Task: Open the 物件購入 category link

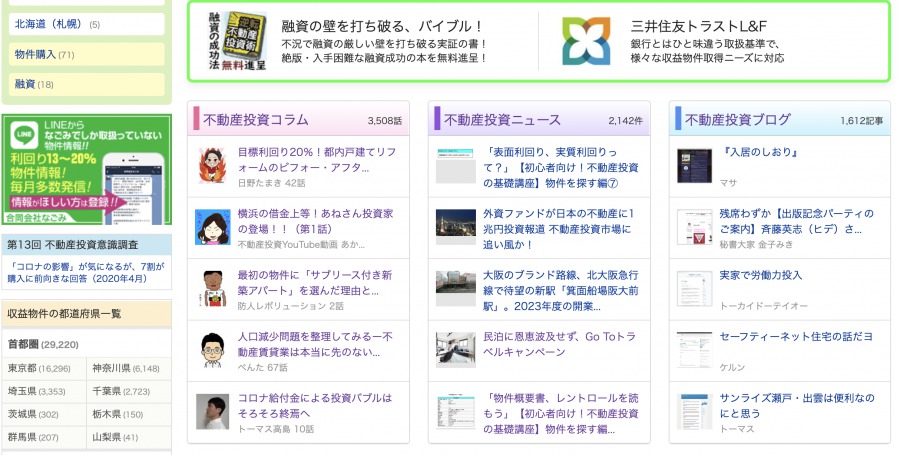Action: coord(36,55)
